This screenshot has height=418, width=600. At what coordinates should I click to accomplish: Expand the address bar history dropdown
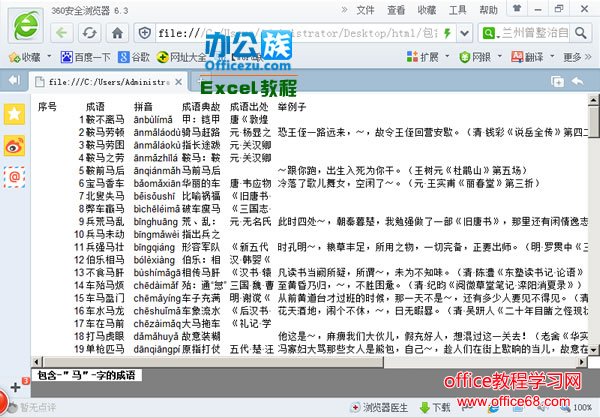tap(465, 33)
